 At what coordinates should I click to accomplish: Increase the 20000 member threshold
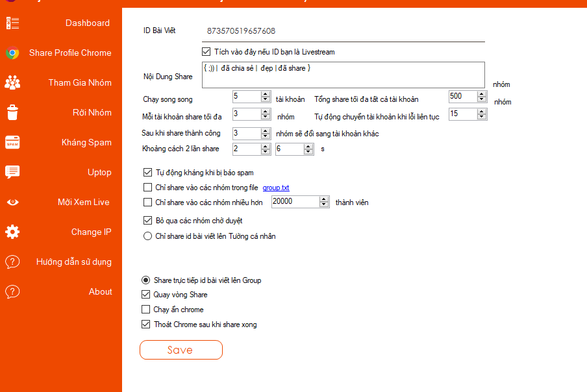click(x=324, y=199)
